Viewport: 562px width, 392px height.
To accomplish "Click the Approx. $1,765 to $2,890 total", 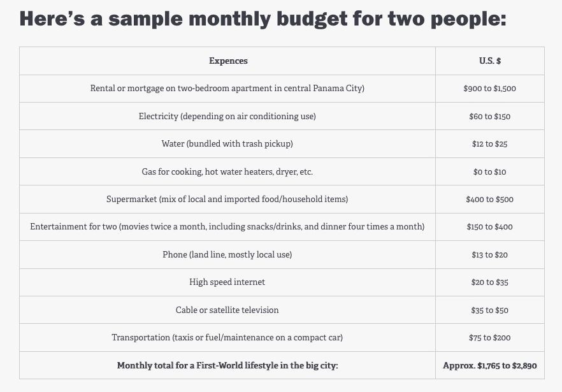I will (x=489, y=366).
